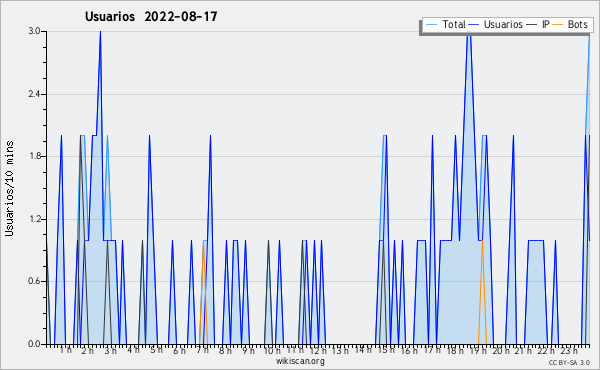600x370 pixels.
Task: Click the '21 h' x-axis label
Action: (523, 351)
